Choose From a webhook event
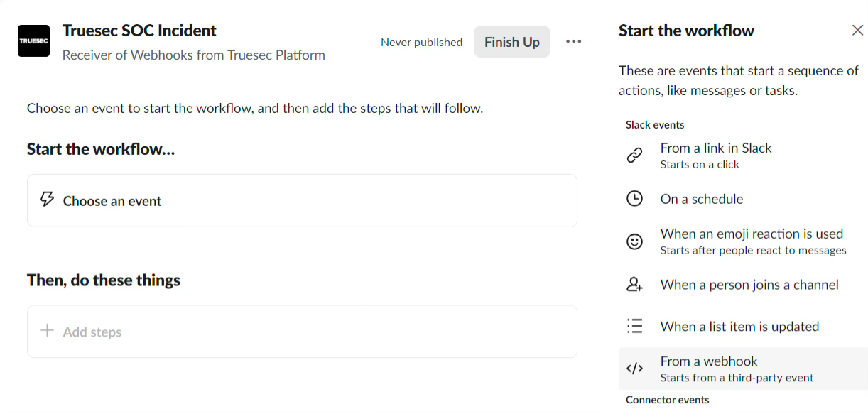This screenshot has height=414, width=868. click(x=736, y=369)
